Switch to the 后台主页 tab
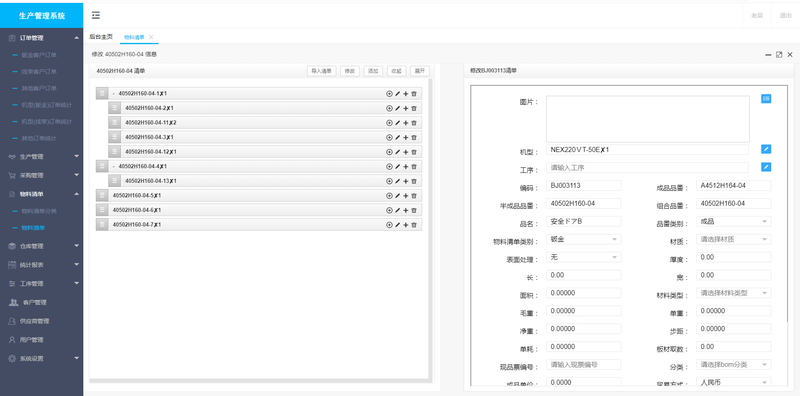 [101, 37]
